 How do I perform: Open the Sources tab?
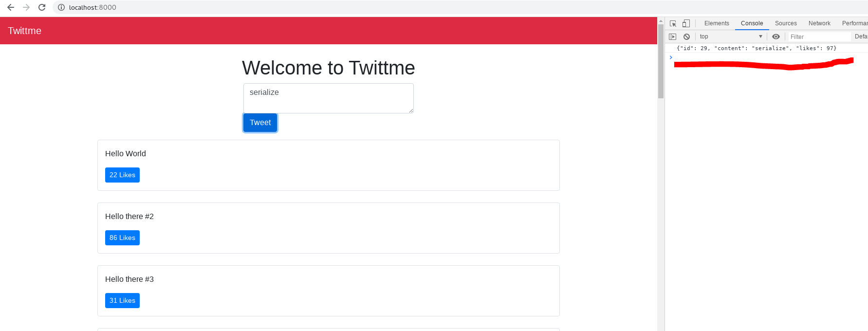(x=786, y=23)
